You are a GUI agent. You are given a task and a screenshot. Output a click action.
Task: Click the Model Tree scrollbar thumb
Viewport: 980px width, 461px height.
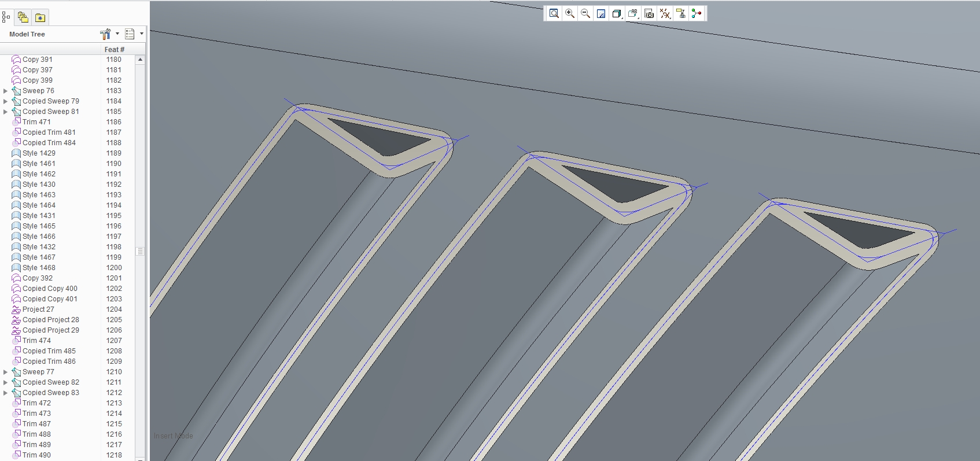[x=140, y=251]
